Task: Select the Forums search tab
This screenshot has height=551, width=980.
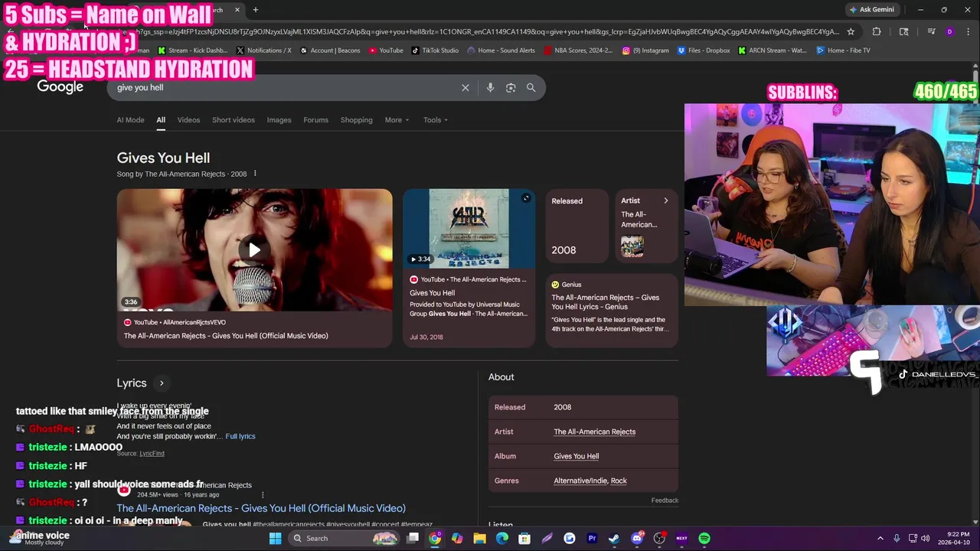Action: 315,120
